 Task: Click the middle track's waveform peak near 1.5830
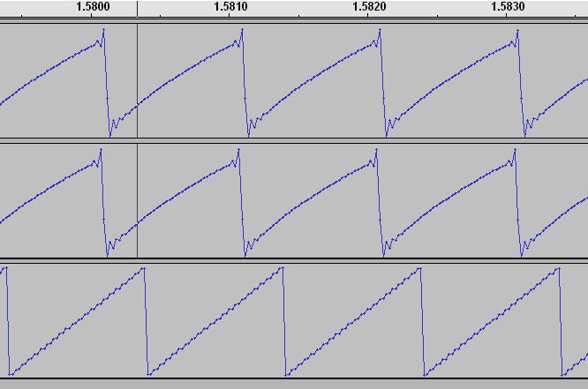516,150
